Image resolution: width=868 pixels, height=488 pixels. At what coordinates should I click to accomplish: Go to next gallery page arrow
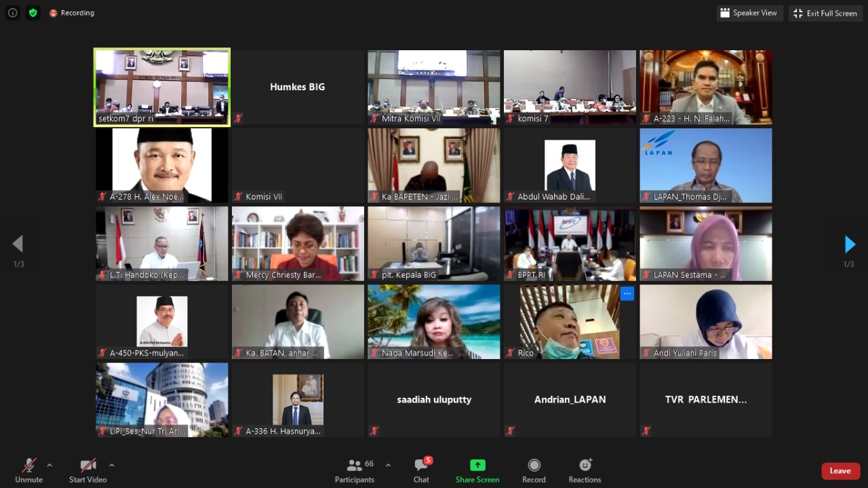849,244
